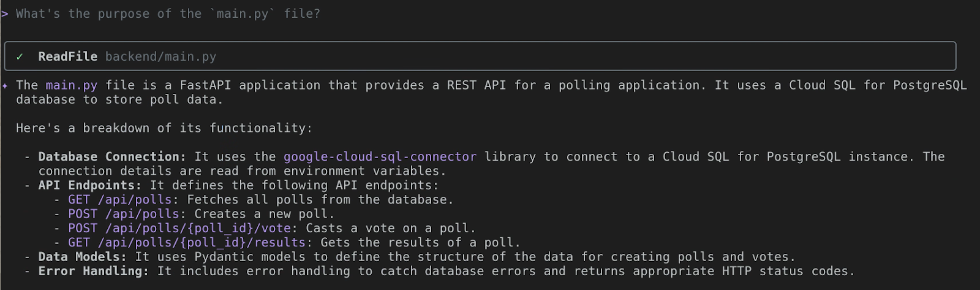Click the prompt text asking about main.py
Screen dimensions: 980x290
(x=168, y=13)
